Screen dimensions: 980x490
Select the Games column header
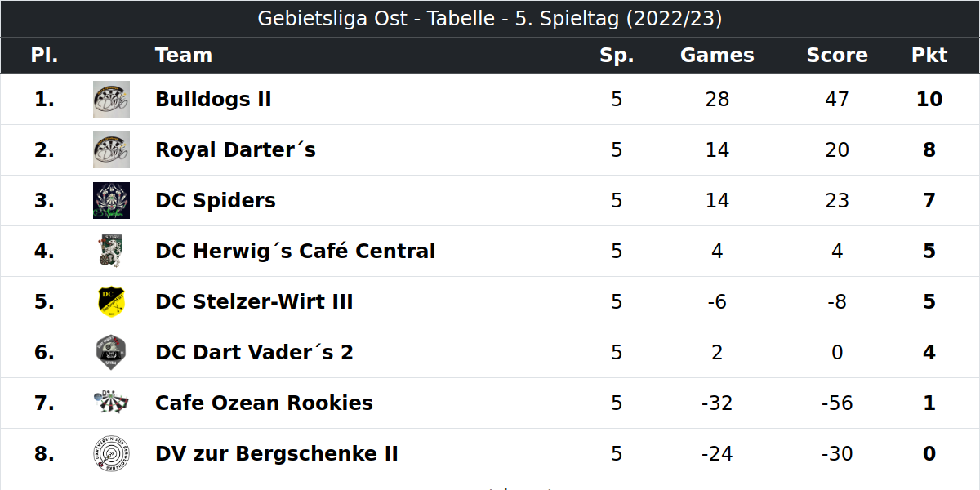pyautogui.click(x=717, y=56)
